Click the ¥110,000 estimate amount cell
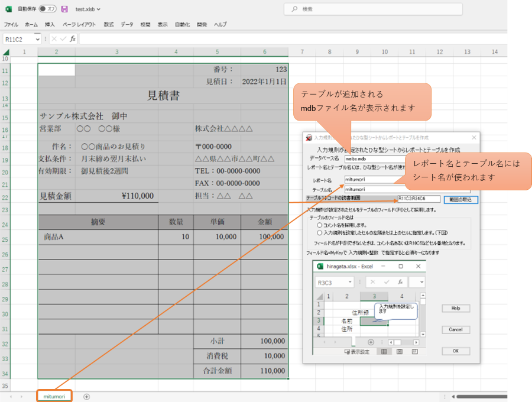Screen dimensions: 532x402 116,196
